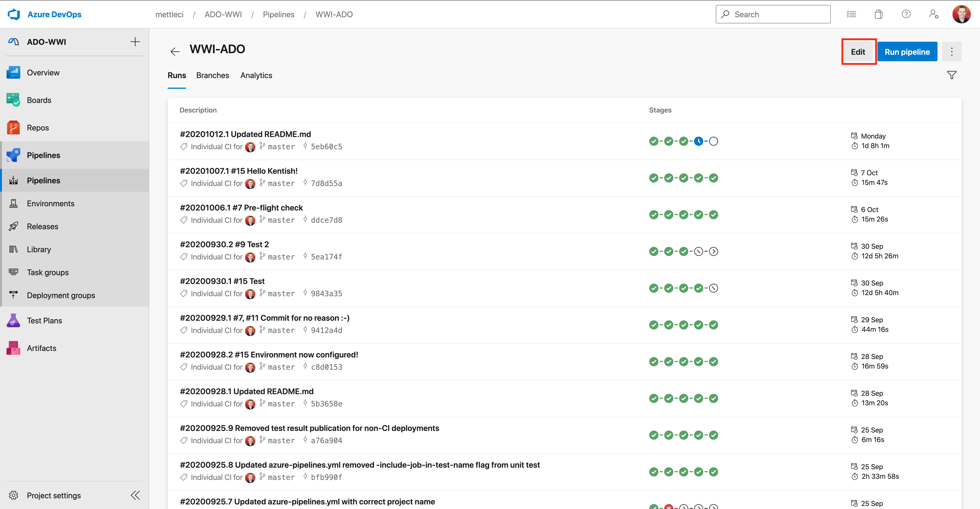
Task: Open Task groups in the sidebar
Action: (x=47, y=272)
